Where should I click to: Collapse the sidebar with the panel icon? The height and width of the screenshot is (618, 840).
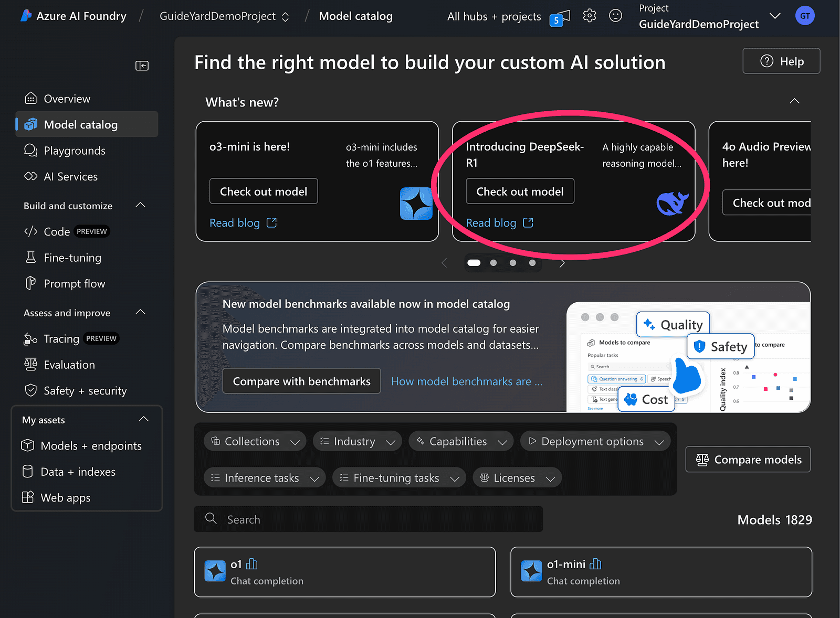(142, 66)
